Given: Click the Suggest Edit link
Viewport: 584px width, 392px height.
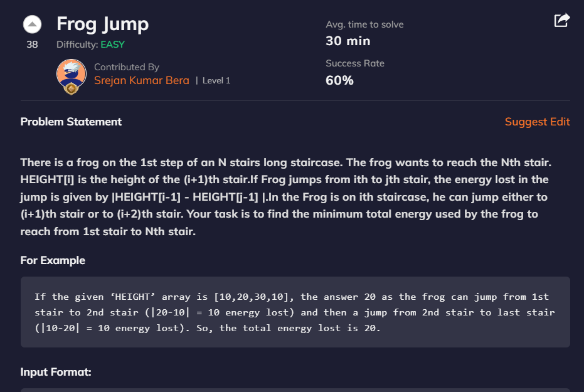Looking at the screenshot, I should pos(537,122).
